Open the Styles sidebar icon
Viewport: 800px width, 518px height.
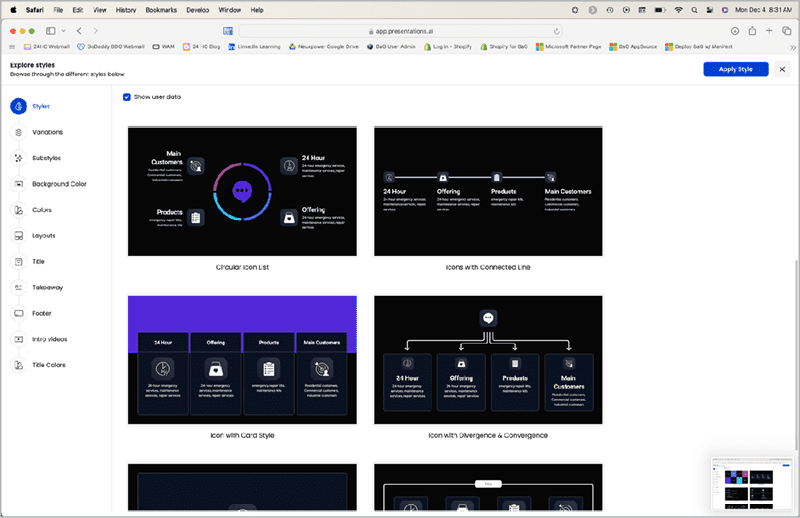(x=18, y=106)
